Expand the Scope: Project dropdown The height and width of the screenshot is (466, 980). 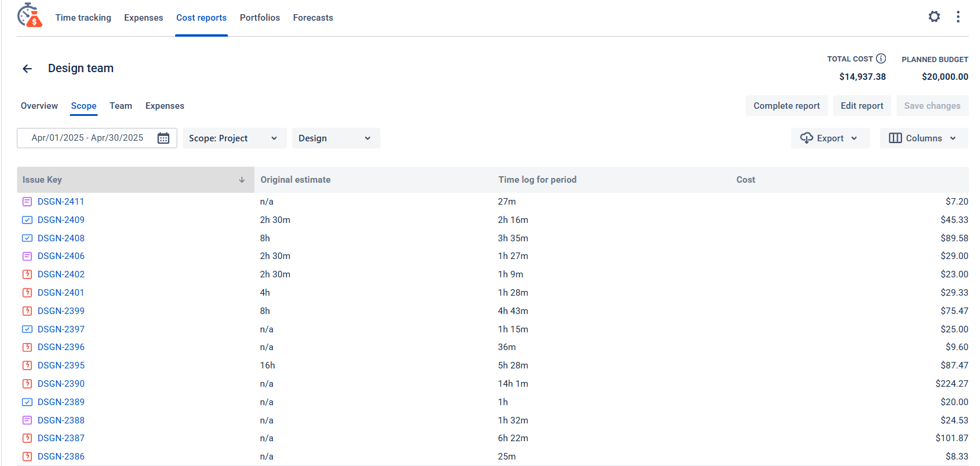[234, 138]
